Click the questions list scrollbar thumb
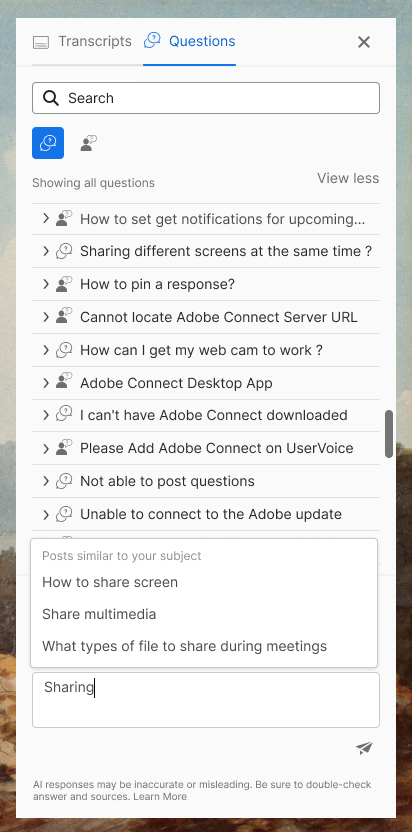 (x=389, y=434)
